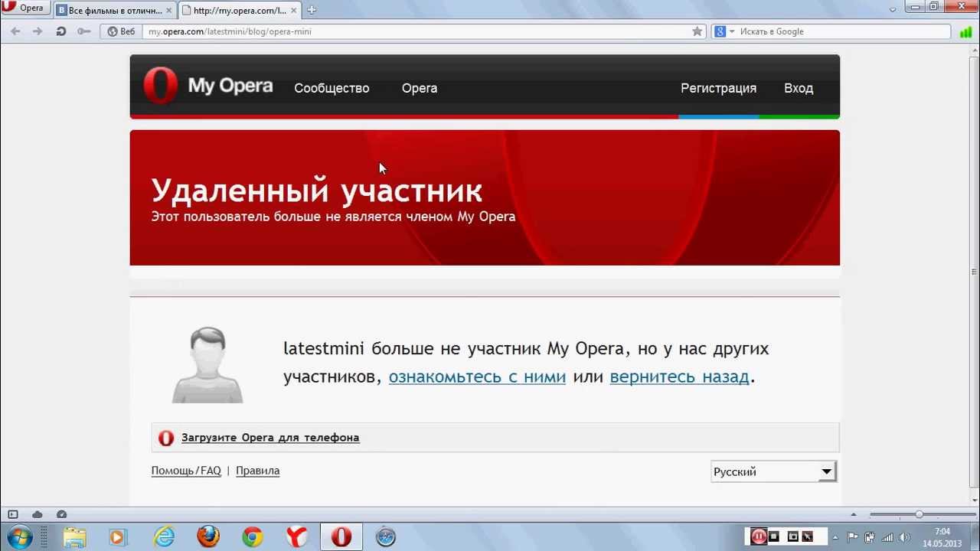Open the 'Opera' site menu item

tap(420, 88)
